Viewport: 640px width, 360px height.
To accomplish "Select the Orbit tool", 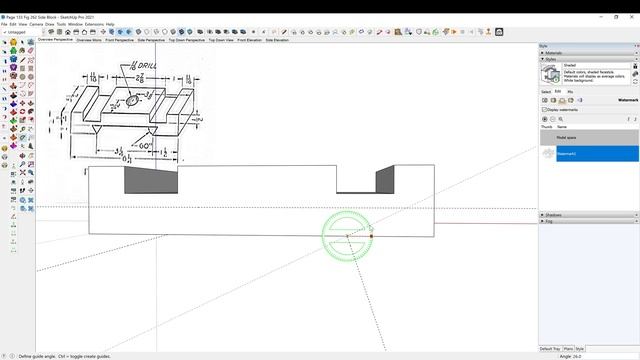I will [x=22, y=156].
